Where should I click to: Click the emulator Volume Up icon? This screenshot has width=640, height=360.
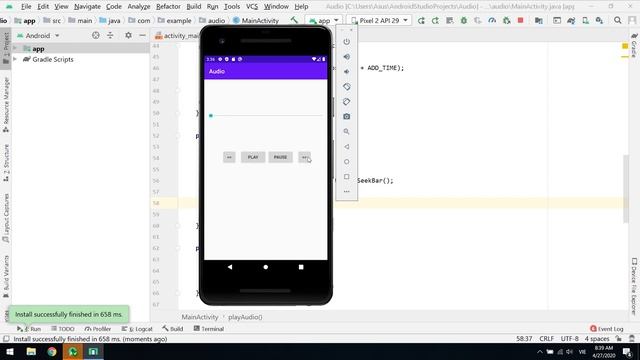coord(347,57)
